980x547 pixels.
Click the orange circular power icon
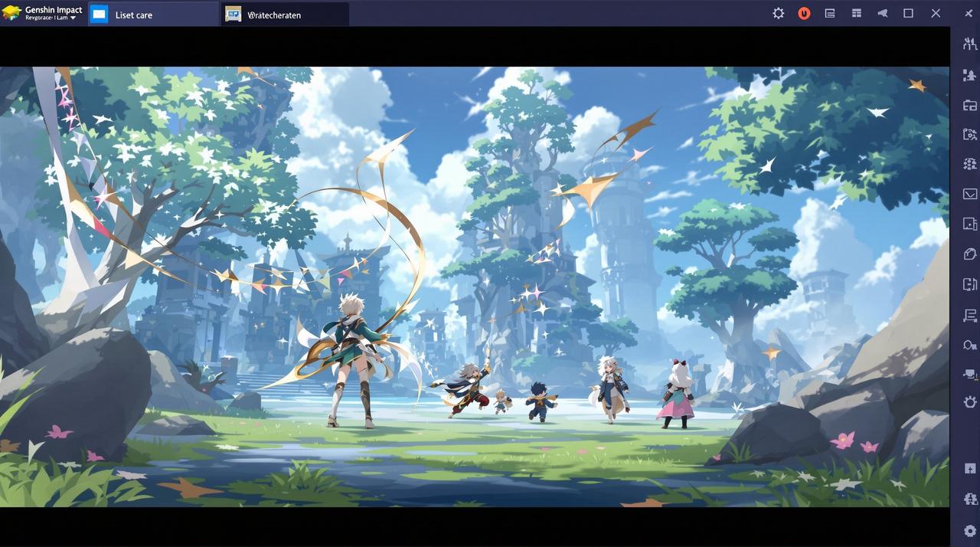[x=804, y=14]
